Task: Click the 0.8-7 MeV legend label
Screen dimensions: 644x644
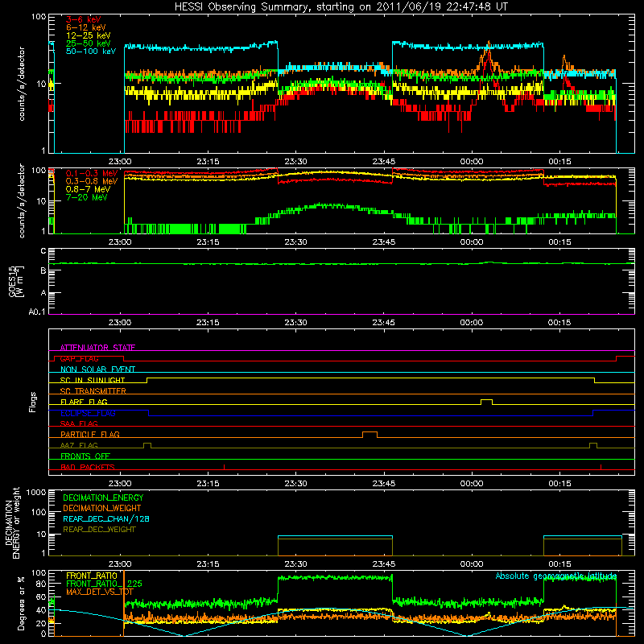Action: point(88,189)
